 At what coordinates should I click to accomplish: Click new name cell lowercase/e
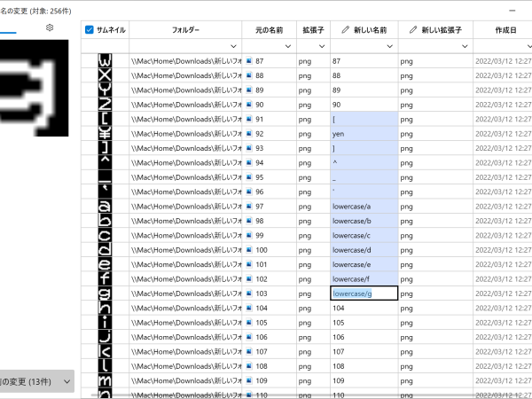click(x=364, y=264)
